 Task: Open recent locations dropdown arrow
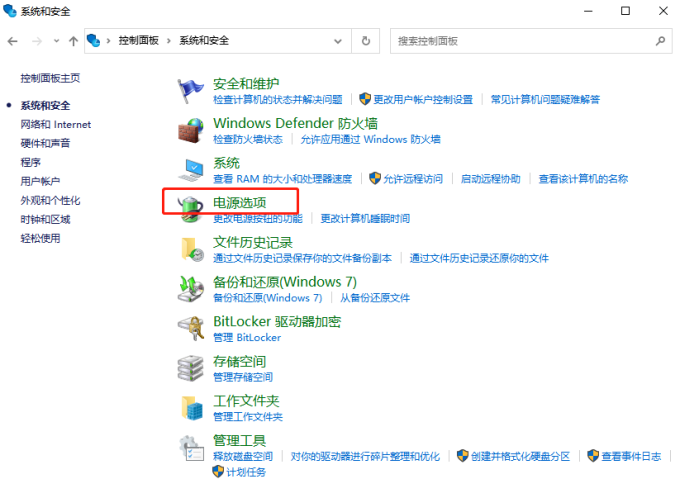pos(56,41)
